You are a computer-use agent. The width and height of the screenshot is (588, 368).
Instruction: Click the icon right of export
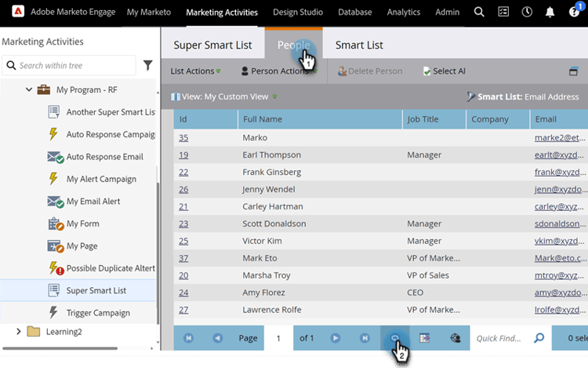pos(456,338)
